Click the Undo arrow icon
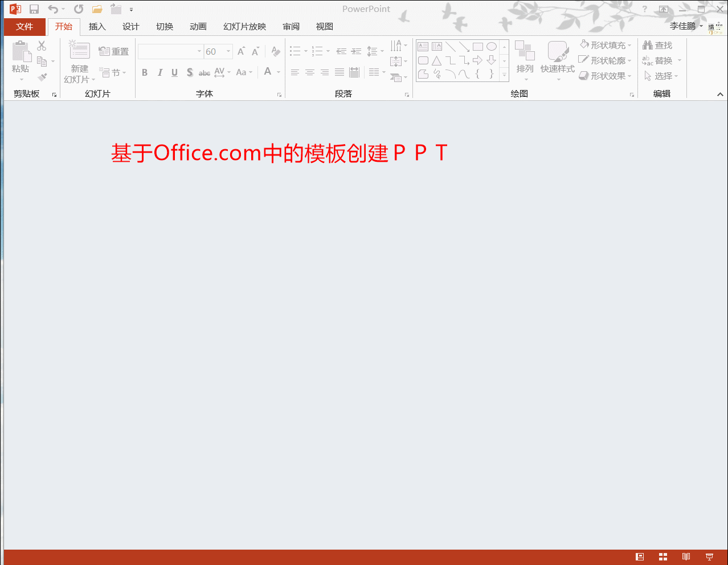728x565 pixels. pyautogui.click(x=53, y=9)
